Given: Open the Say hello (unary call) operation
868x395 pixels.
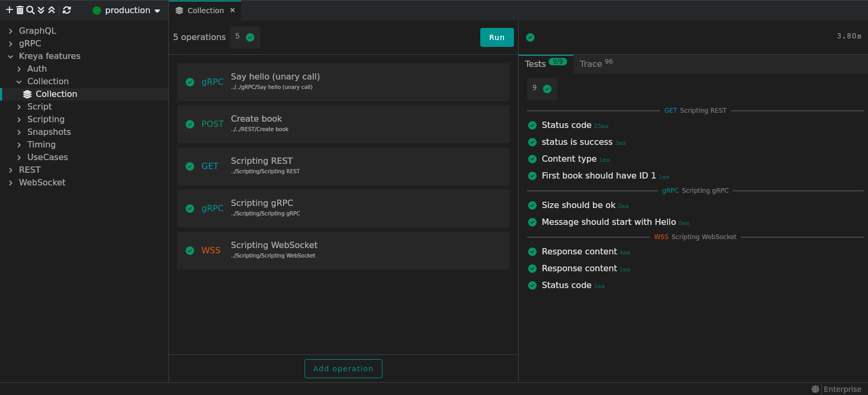Looking at the screenshot, I should [x=343, y=82].
